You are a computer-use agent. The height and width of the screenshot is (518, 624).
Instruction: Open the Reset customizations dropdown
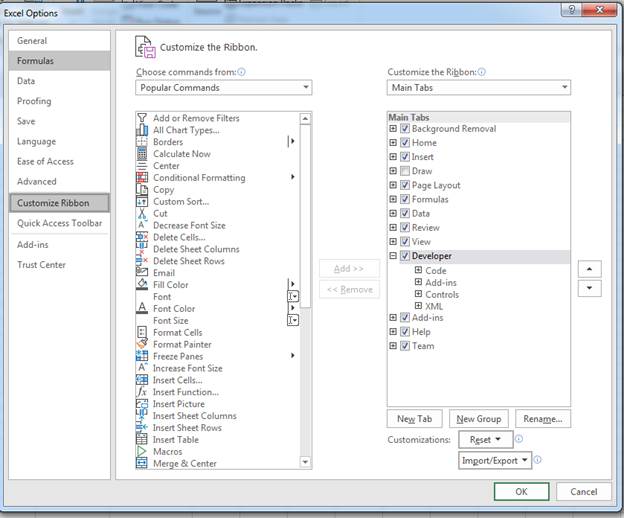(486, 440)
